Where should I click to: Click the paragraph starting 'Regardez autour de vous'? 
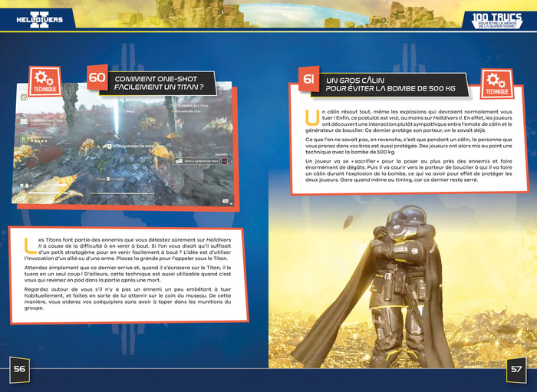click(x=128, y=298)
